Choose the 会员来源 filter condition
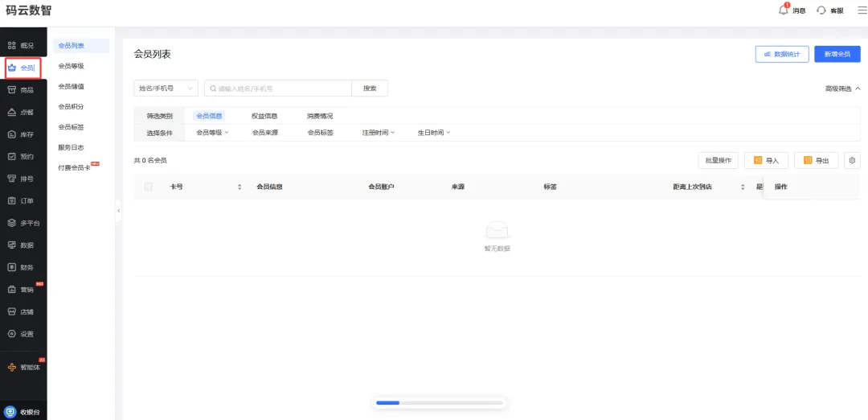The image size is (868, 420). pyautogui.click(x=264, y=133)
